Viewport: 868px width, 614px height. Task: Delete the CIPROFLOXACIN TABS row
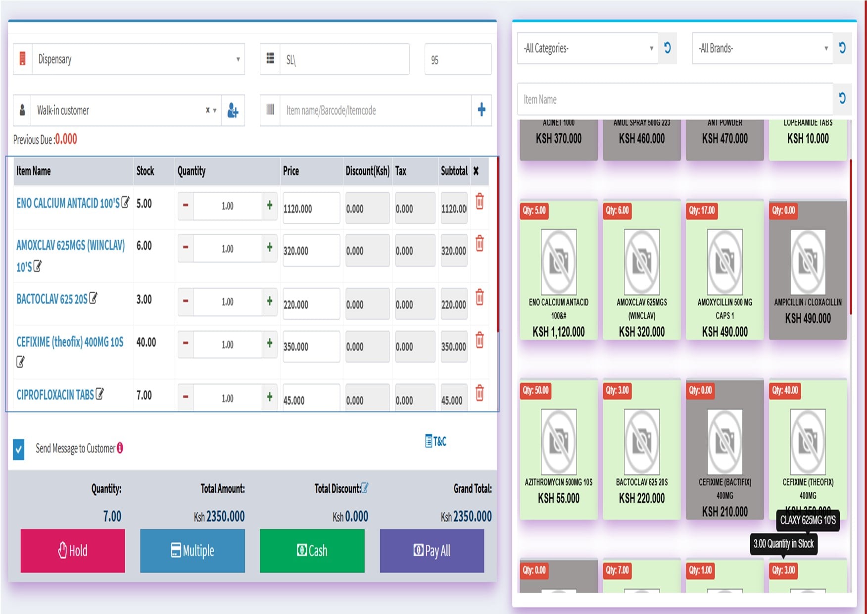click(480, 393)
